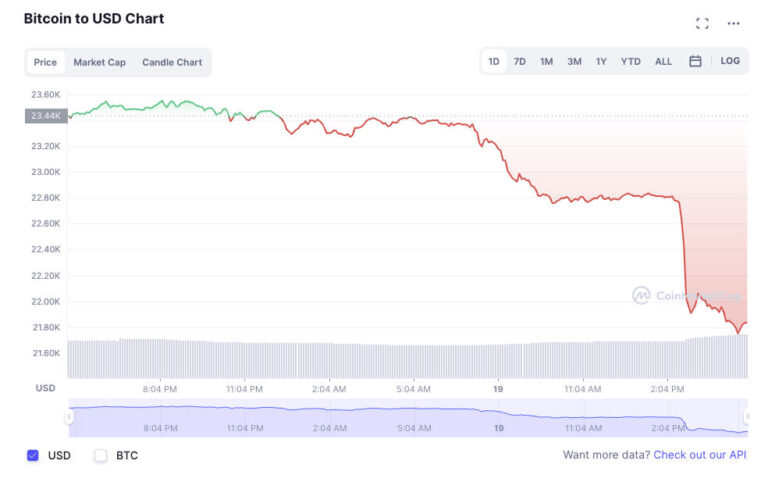Display ALL time price history

[663, 61]
